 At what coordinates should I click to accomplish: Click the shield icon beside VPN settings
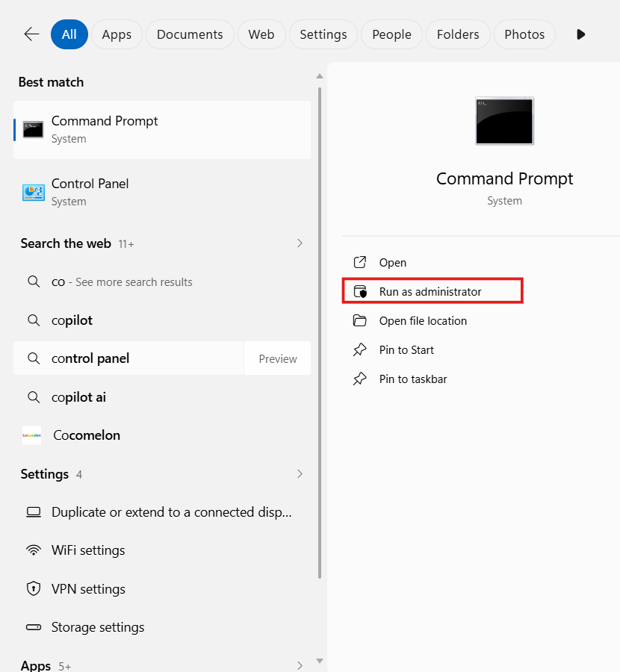coord(34,589)
